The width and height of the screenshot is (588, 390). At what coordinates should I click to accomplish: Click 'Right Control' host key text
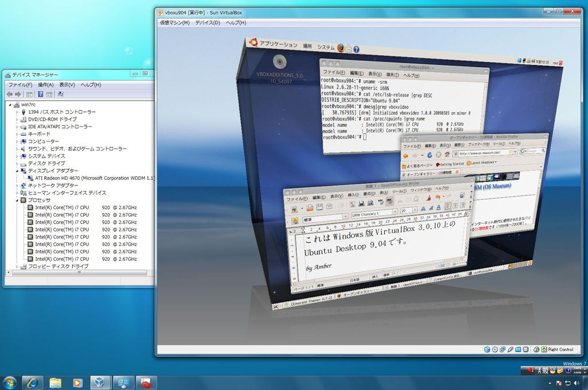(x=560, y=349)
